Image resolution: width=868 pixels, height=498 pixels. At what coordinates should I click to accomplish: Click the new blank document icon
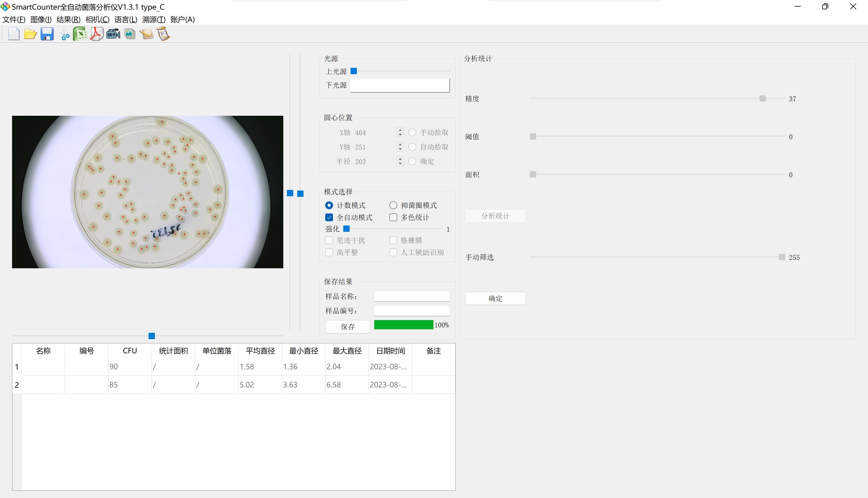click(x=14, y=34)
